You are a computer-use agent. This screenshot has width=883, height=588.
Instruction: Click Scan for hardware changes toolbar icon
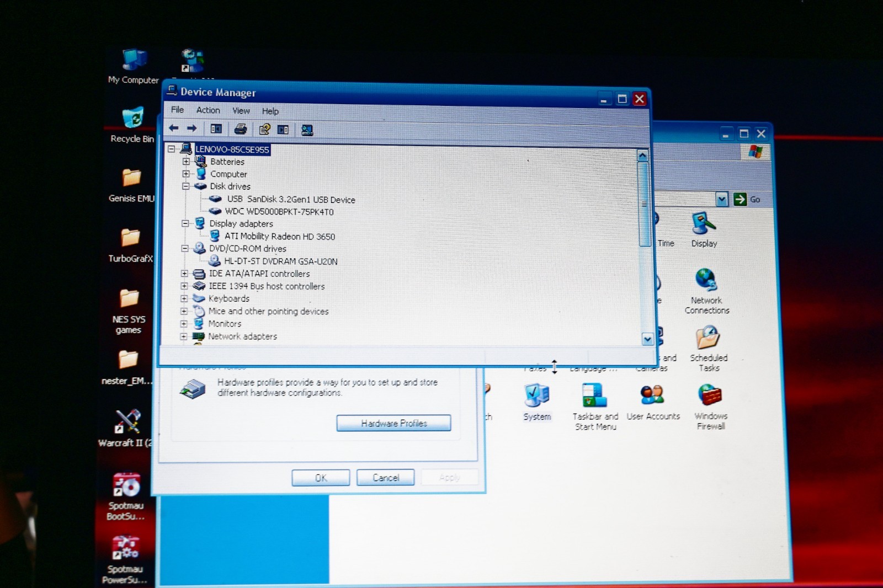pos(307,130)
